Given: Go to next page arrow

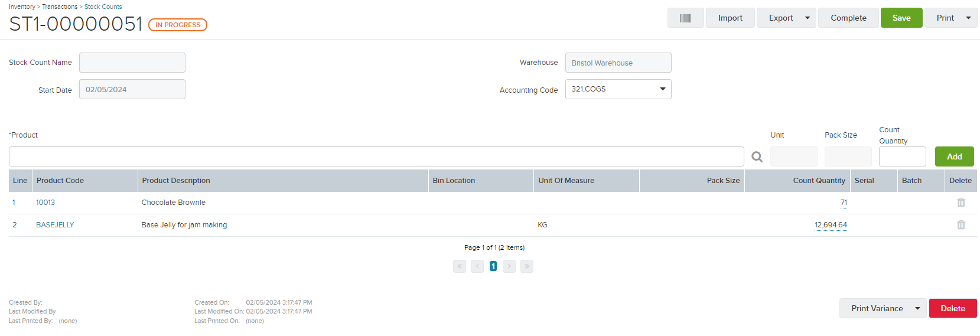Looking at the screenshot, I should tap(509, 266).
